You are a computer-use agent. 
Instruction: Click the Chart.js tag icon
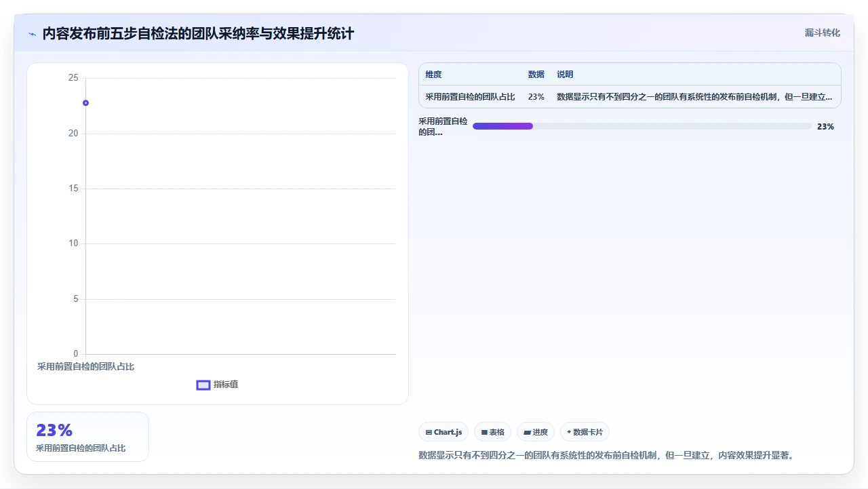[429, 432]
